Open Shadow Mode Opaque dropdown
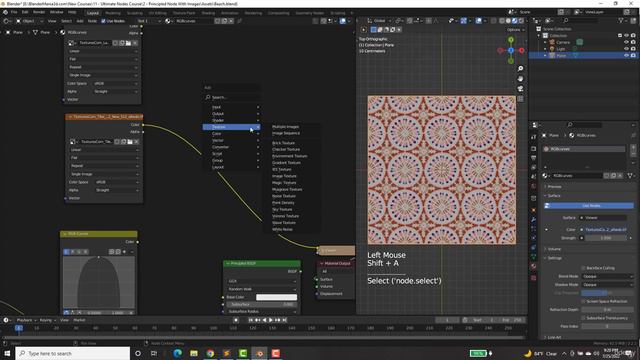The width and height of the screenshot is (640, 360). click(607, 284)
